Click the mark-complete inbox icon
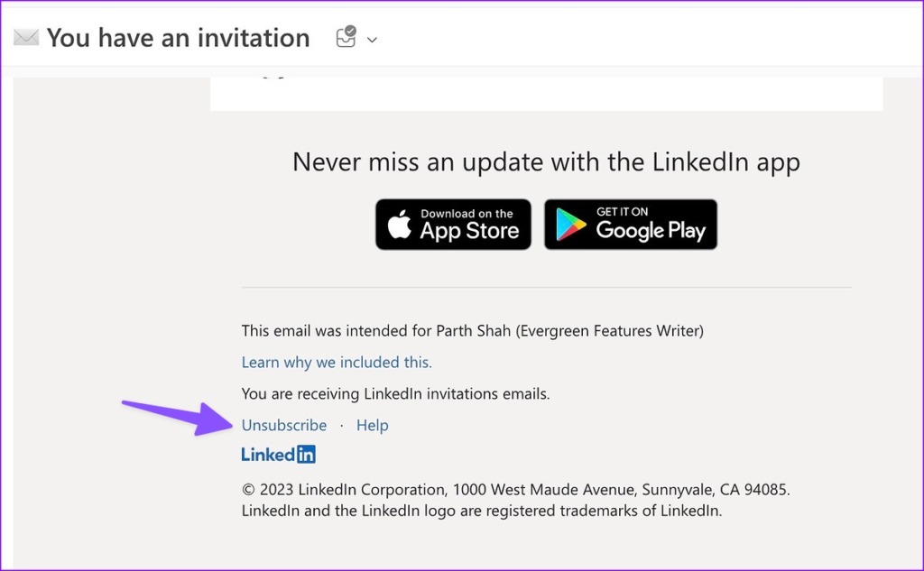 coord(344,38)
